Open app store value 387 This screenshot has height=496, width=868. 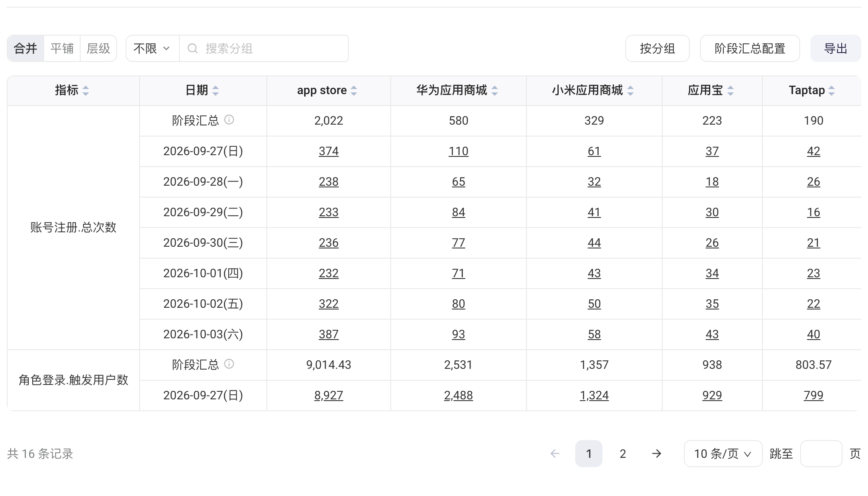tap(329, 334)
